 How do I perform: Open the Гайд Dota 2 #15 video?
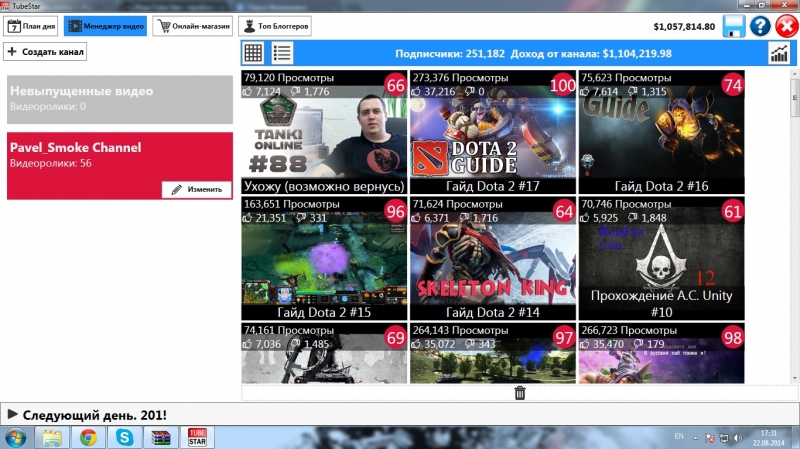tap(324, 258)
